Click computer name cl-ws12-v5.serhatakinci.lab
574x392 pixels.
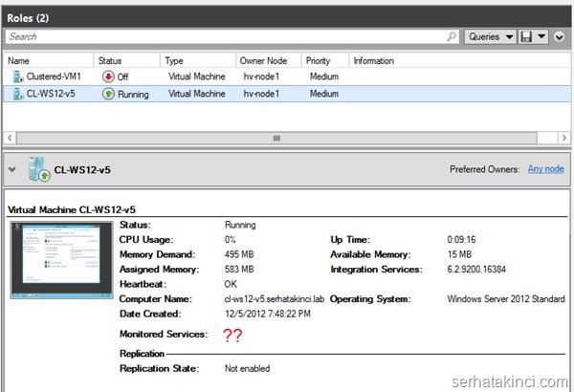click(275, 299)
